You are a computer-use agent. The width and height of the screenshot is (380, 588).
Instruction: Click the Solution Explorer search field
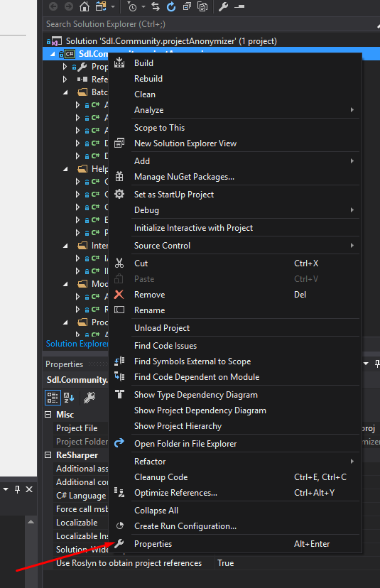pyautogui.click(x=211, y=24)
